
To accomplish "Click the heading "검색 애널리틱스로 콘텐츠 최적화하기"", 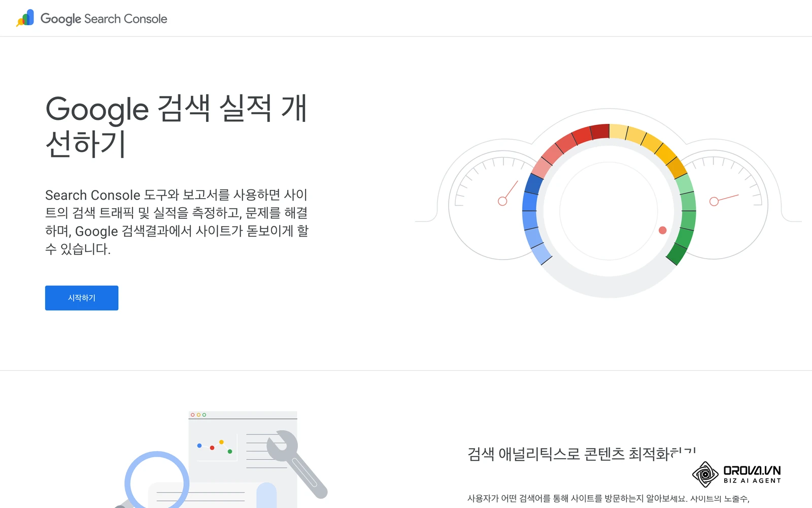I will (x=582, y=454).
